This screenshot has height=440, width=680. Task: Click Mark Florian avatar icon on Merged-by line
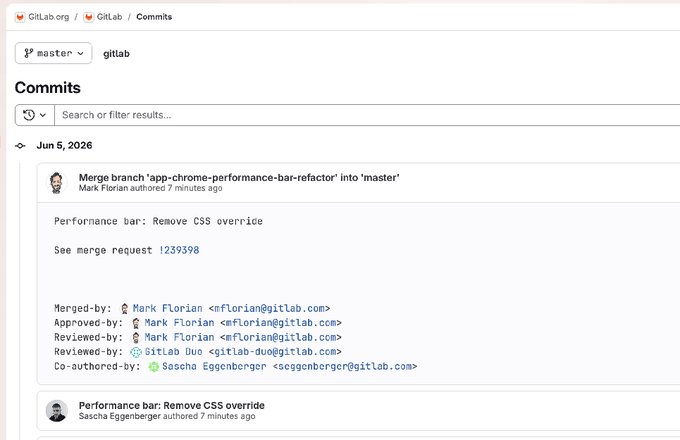click(x=124, y=308)
